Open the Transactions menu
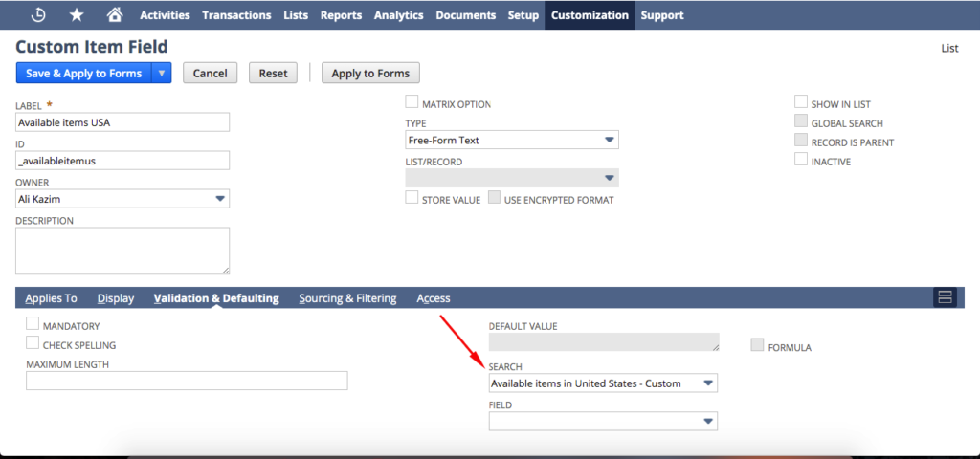 (237, 15)
